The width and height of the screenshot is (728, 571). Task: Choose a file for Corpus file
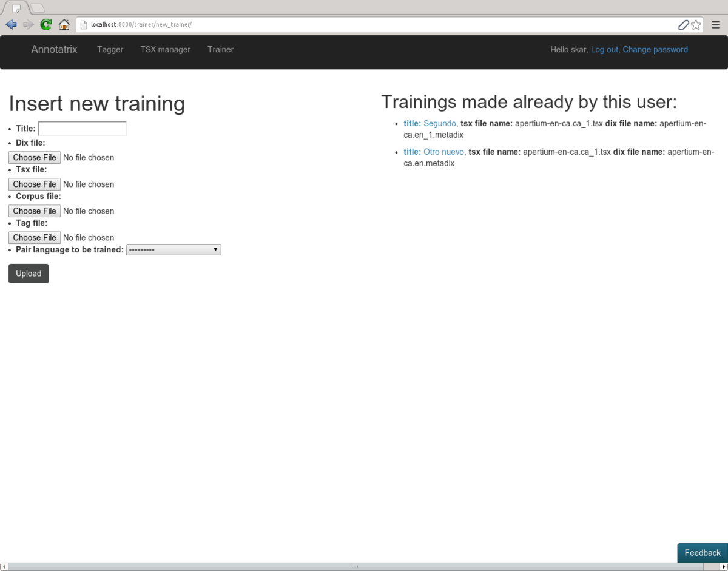[35, 211]
